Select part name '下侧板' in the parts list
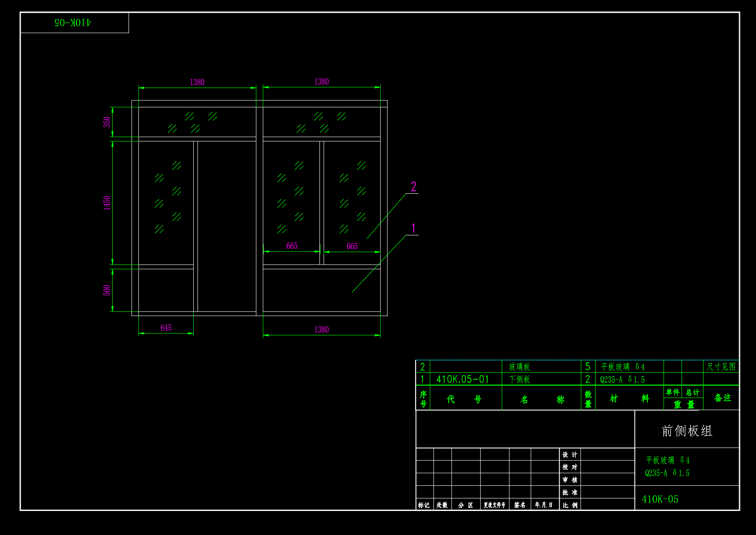756x535 pixels. pyautogui.click(x=520, y=379)
